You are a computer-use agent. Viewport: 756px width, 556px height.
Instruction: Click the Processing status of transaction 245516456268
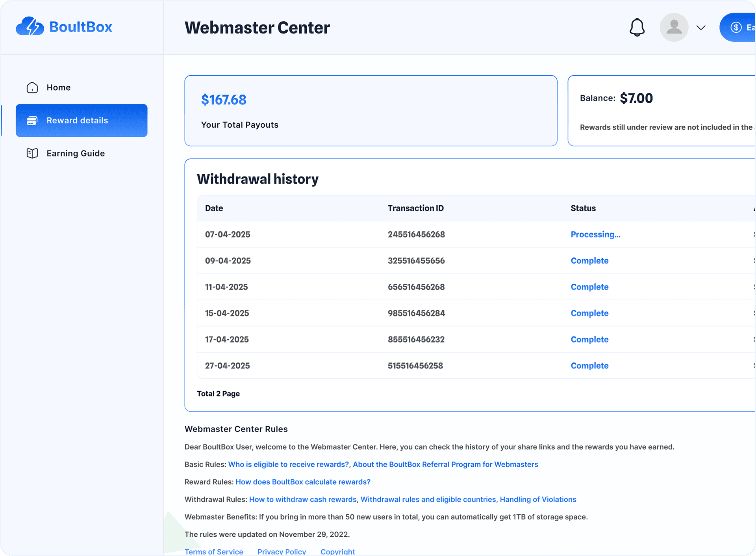(x=595, y=234)
